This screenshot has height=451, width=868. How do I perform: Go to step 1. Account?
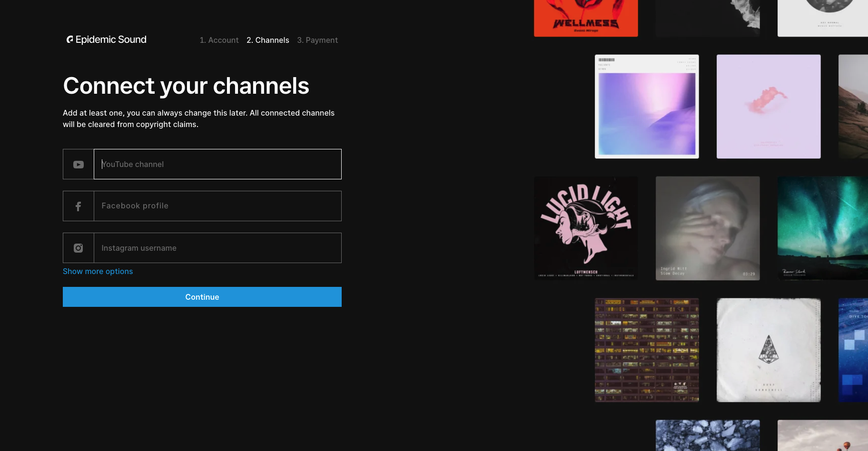pyautogui.click(x=219, y=40)
